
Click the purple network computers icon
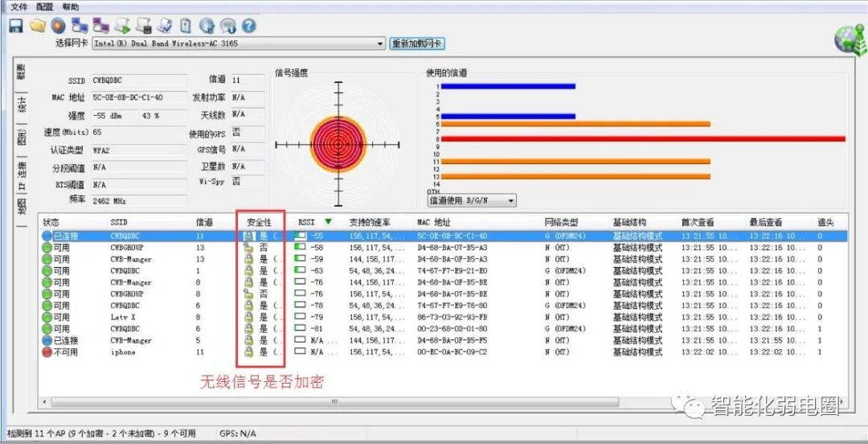100,26
